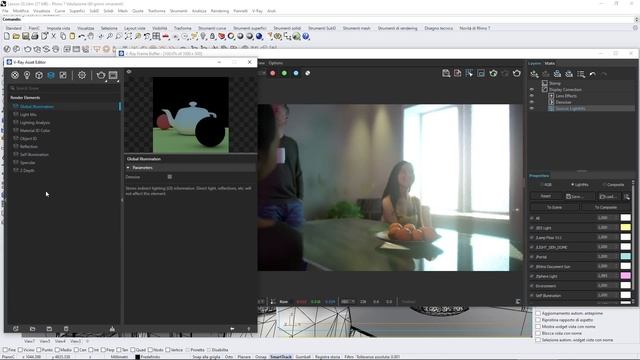
Task: Switch to red channel in frame buffer
Action: pyautogui.click(x=273, y=73)
